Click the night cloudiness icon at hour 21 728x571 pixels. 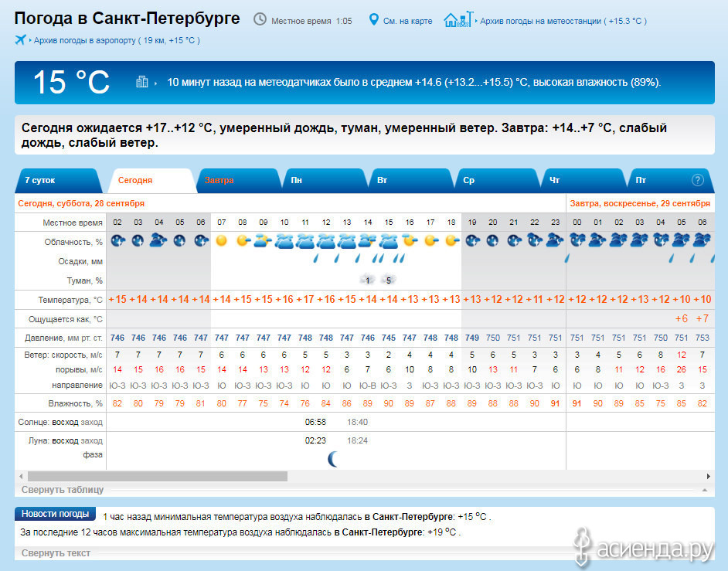point(514,240)
